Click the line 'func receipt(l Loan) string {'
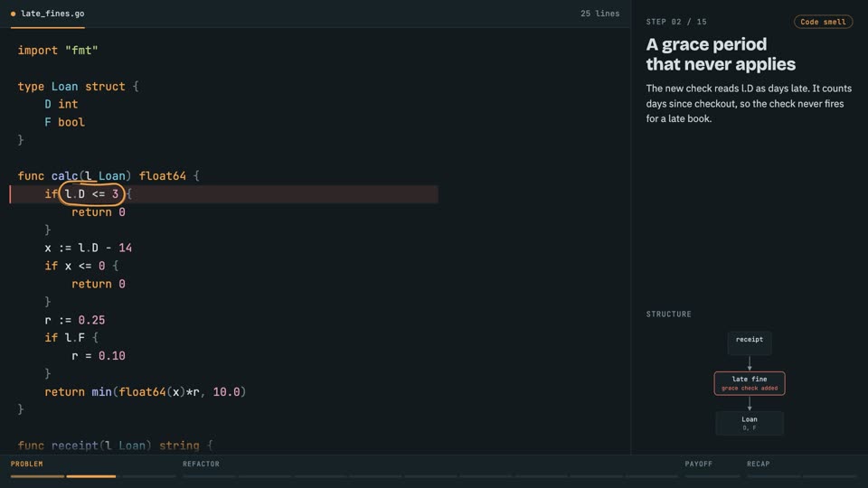 pos(115,446)
